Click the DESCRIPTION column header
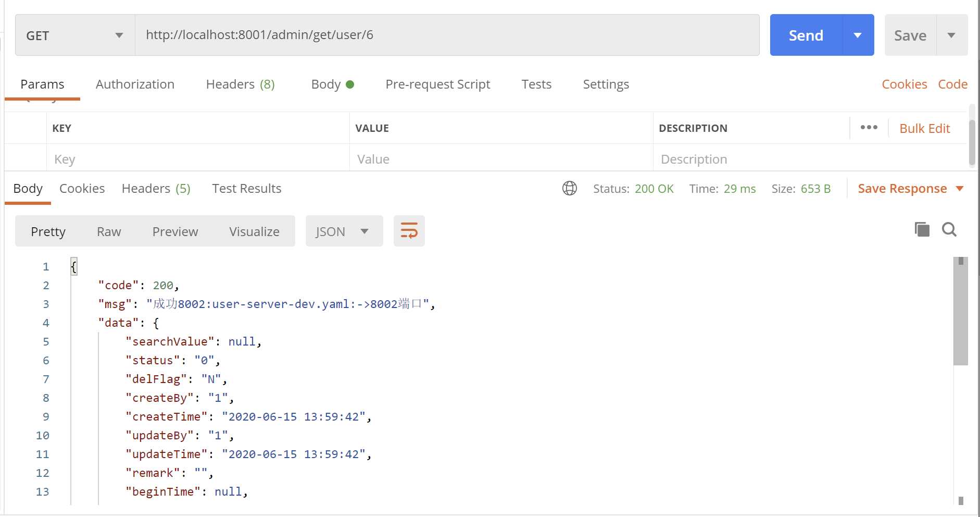Image resolution: width=980 pixels, height=517 pixels. (x=693, y=128)
